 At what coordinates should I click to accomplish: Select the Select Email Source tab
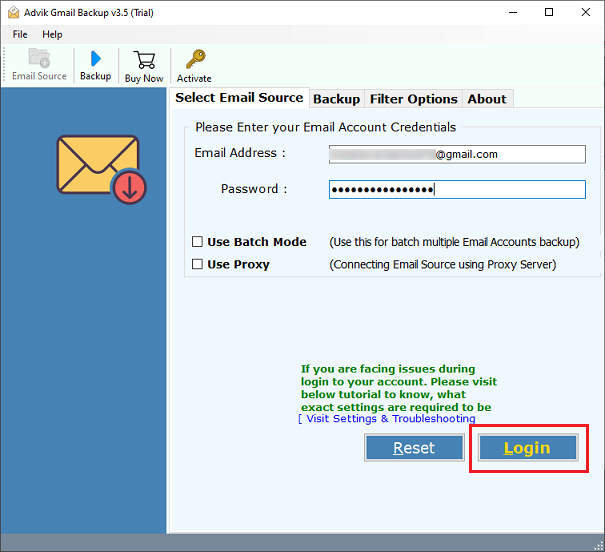click(240, 98)
